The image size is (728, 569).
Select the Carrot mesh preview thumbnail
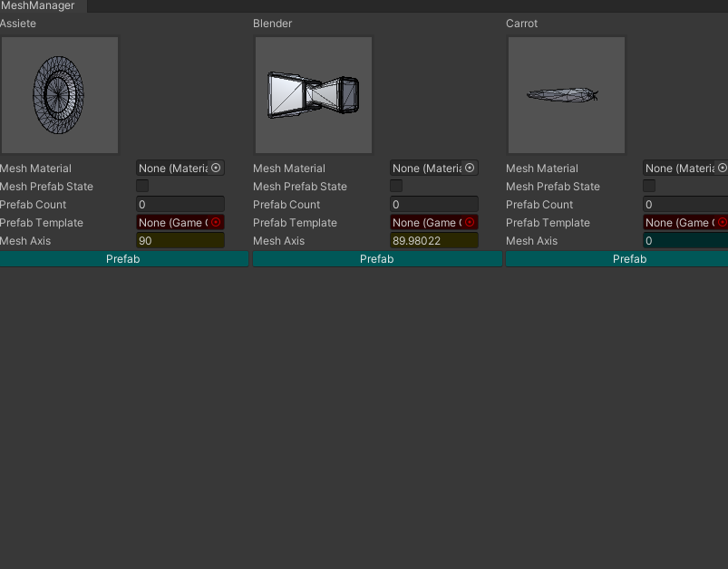(567, 95)
